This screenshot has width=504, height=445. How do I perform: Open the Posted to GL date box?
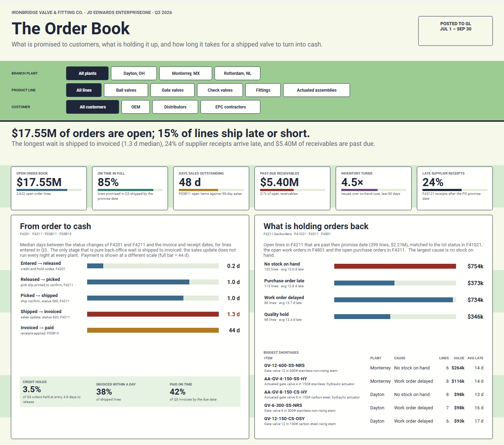click(455, 31)
